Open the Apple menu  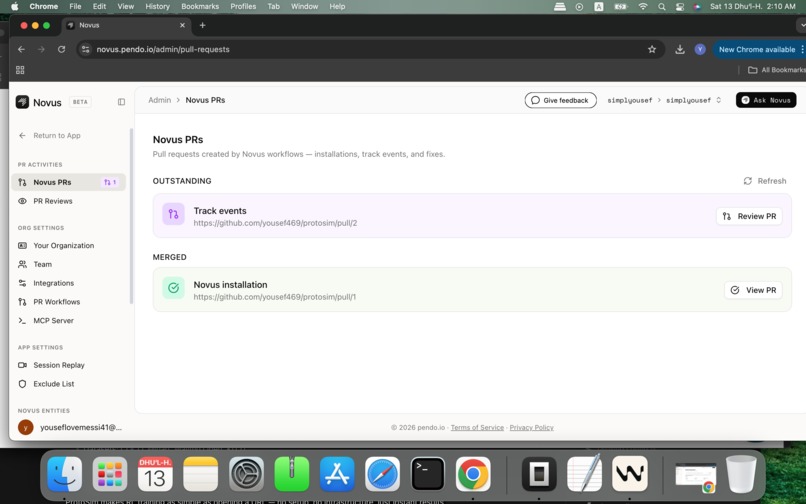14,6
